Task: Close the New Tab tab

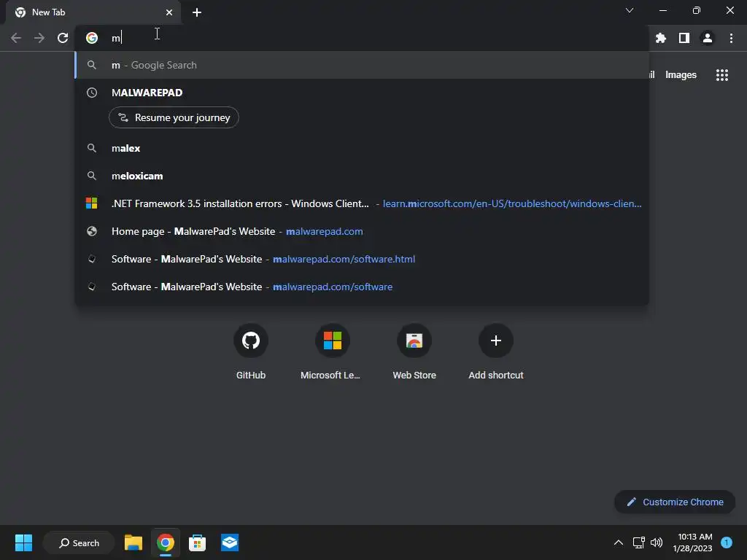Action: tap(169, 12)
